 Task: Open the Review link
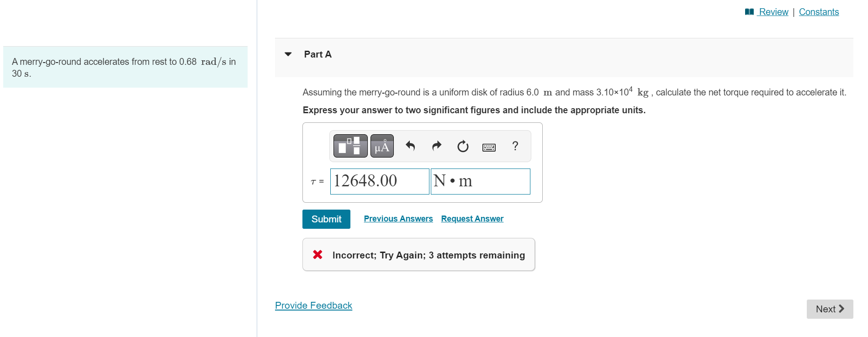click(773, 12)
